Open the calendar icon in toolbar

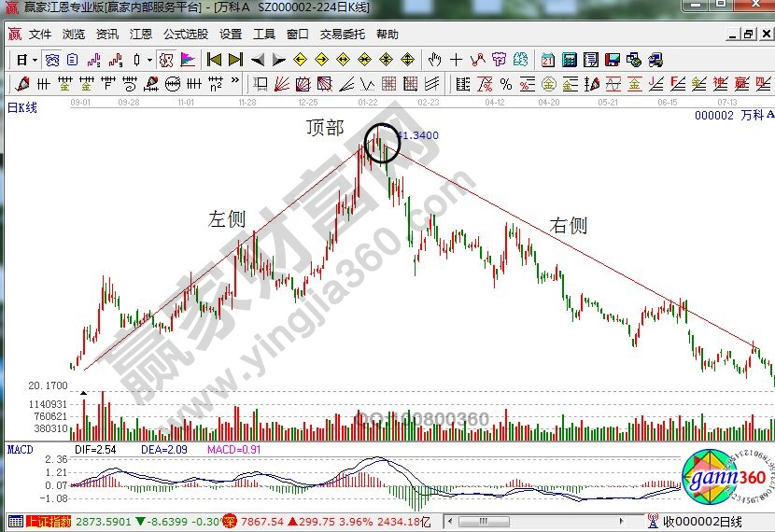pyautogui.click(x=547, y=60)
